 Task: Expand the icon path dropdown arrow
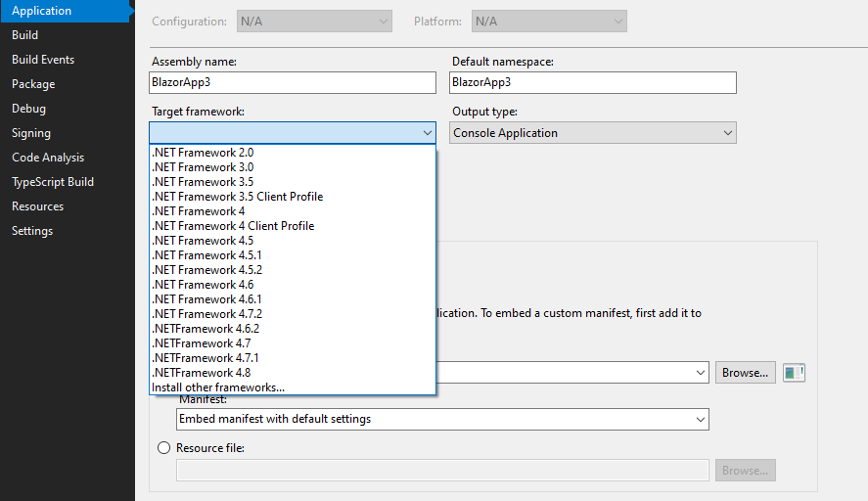click(701, 373)
